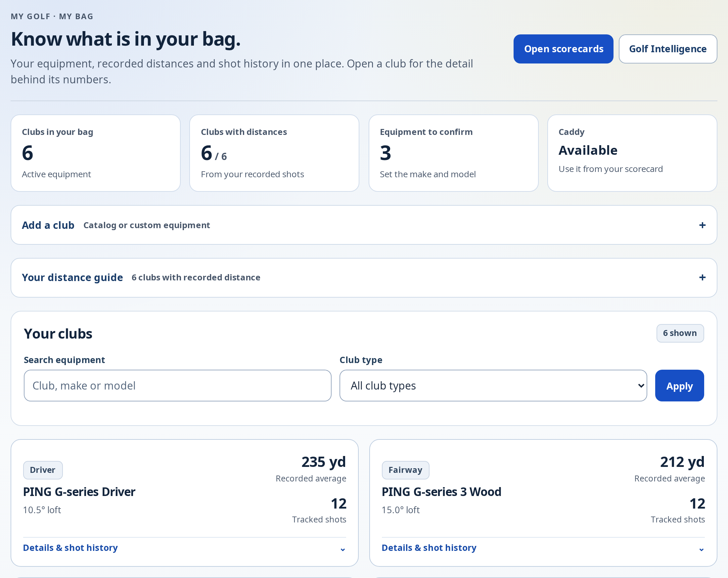This screenshot has width=728, height=578.
Task: Click the Fairway tag
Action: 405,470
